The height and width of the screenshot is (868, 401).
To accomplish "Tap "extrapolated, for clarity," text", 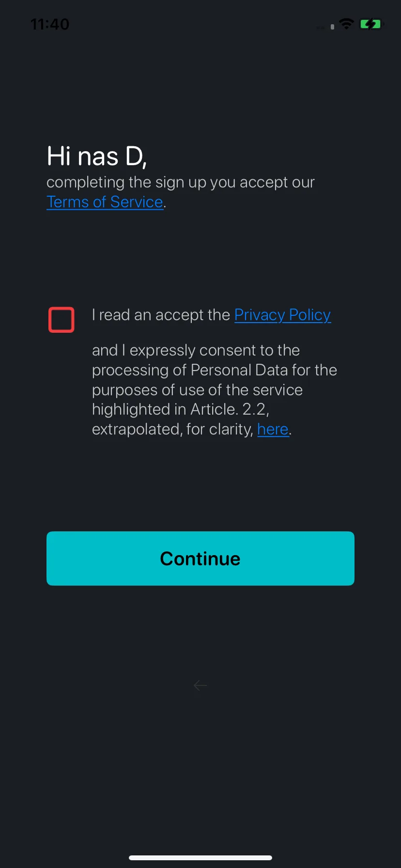I will coord(173,429).
